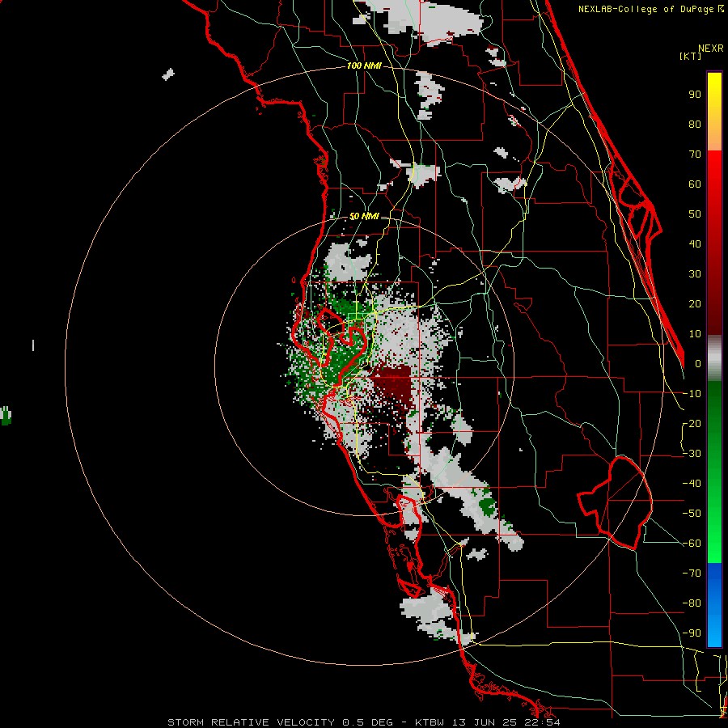This screenshot has height=728, width=728.
Task: Select the 60 scale label
Action: (695, 184)
